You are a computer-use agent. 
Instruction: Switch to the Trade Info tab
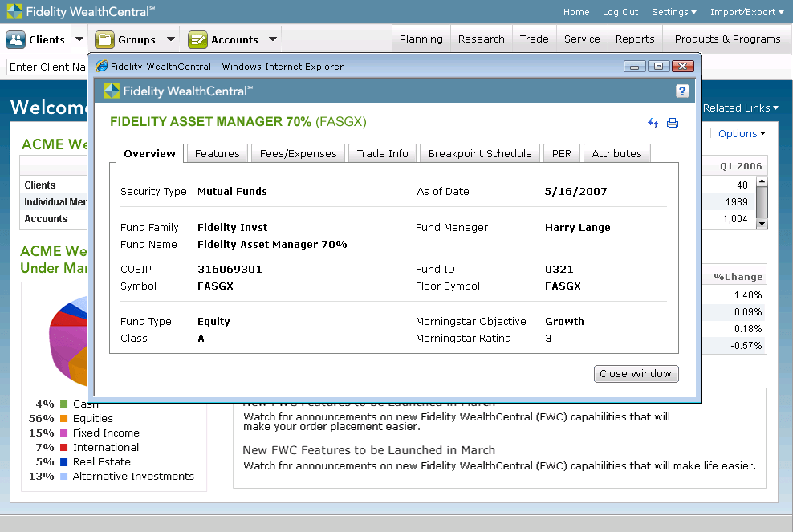pyautogui.click(x=382, y=154)
